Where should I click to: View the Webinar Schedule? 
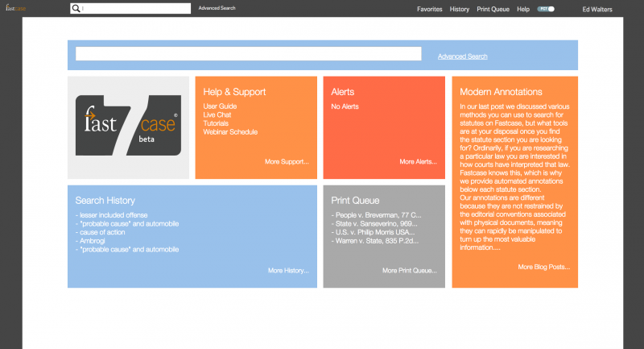pyautogui.click(x=230, y=132)
